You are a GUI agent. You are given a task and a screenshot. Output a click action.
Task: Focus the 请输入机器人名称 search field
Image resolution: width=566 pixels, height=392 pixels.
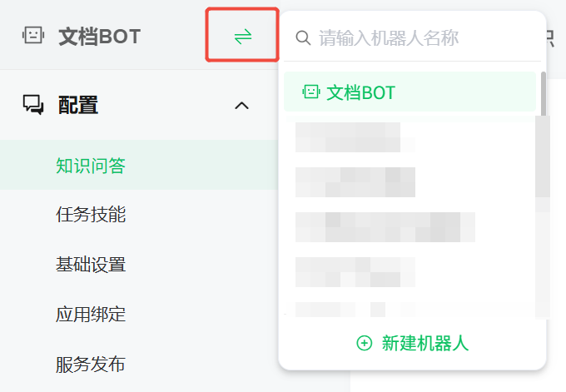[x=412, y=37]
